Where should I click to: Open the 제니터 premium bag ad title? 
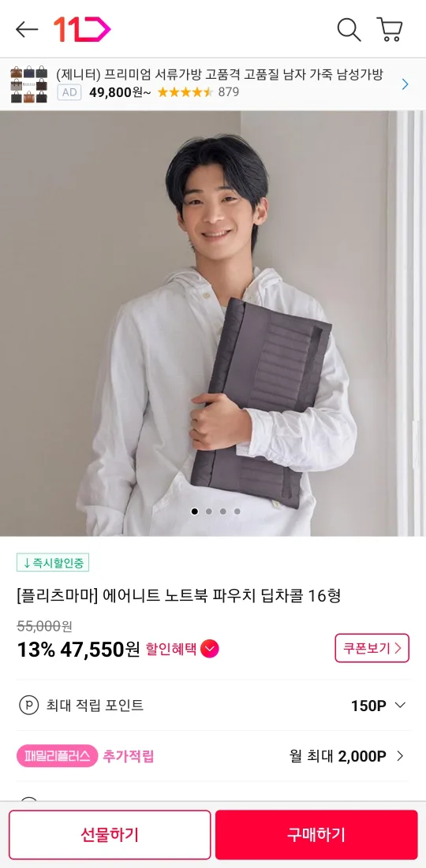[x=219, y=75]
